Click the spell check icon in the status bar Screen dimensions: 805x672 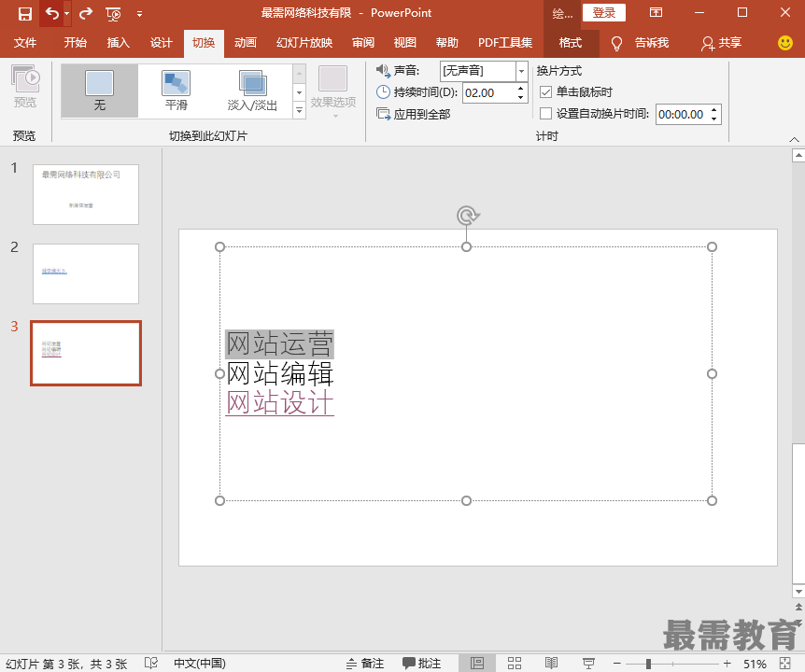(151, 664)
